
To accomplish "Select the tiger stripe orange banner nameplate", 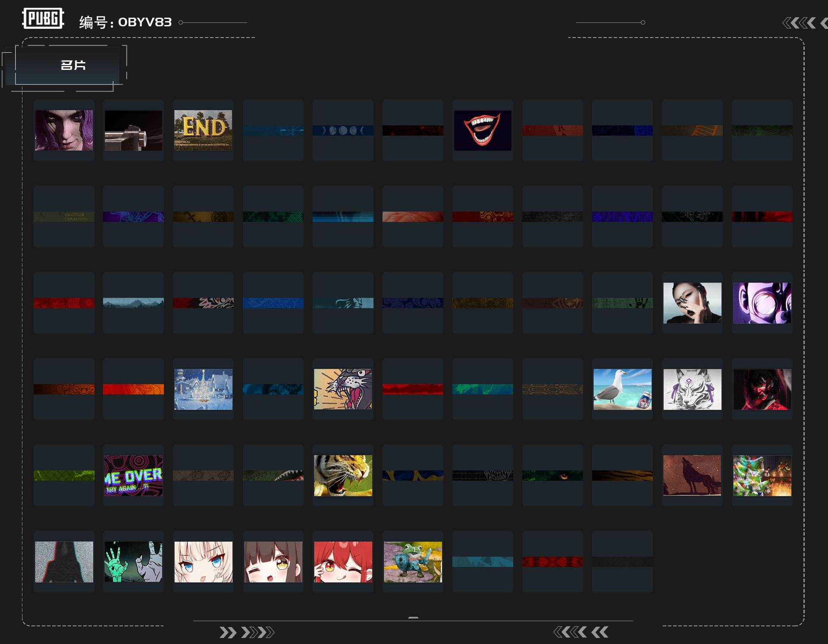I will click(622, 475).
